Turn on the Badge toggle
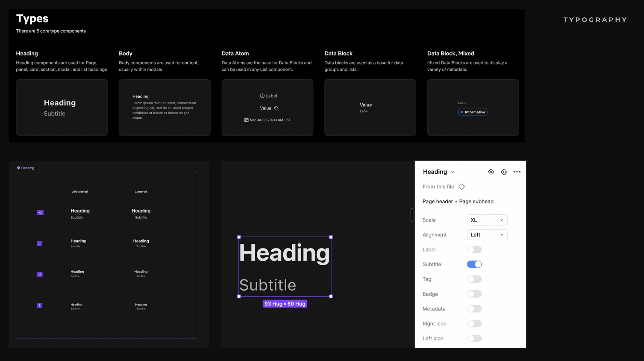 tap(474, 294)
